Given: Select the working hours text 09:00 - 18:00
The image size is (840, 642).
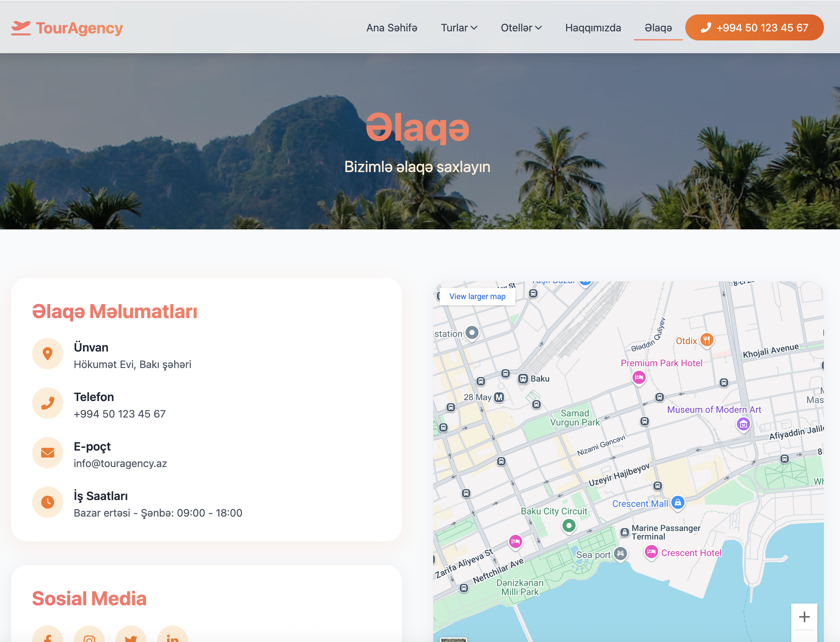Looking at the screenshot, I should tap(210, 513).
